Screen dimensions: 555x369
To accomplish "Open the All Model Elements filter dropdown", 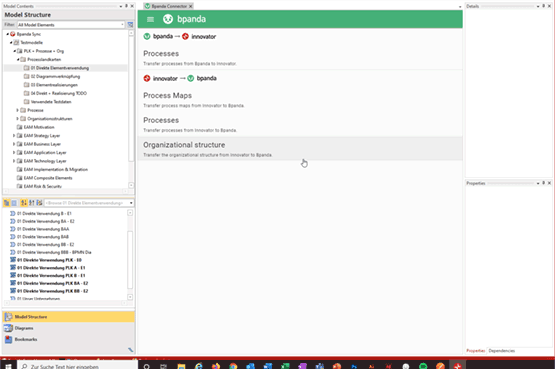I will tap(71, 24).
